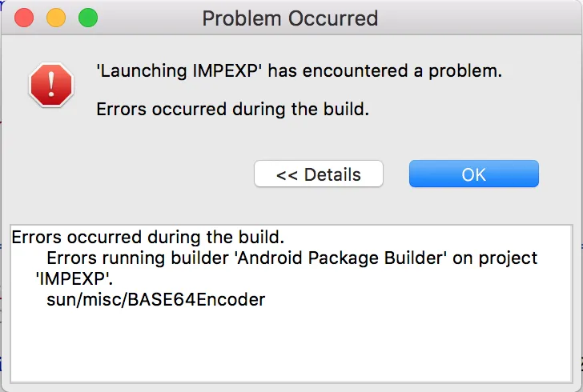Collapse the error details with << Details
The height and width of the screenshot is (392, 583).
tap(318, 174)
